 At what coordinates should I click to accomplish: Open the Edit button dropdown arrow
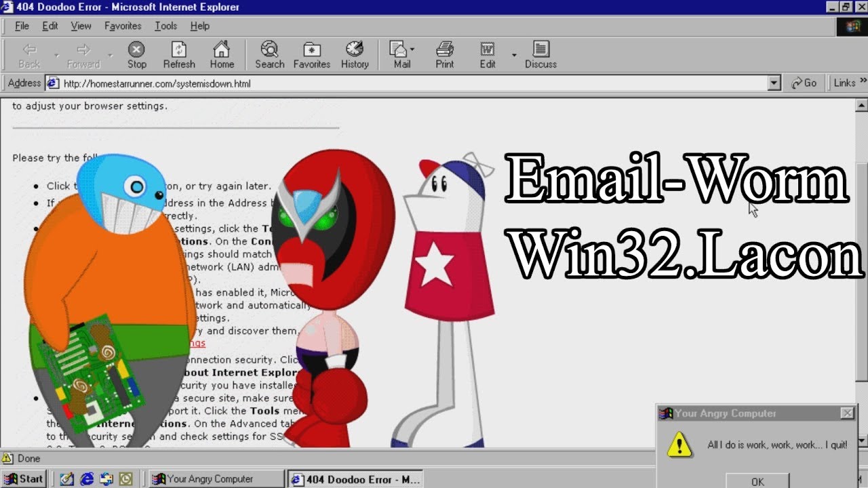[x=513, y=55]
